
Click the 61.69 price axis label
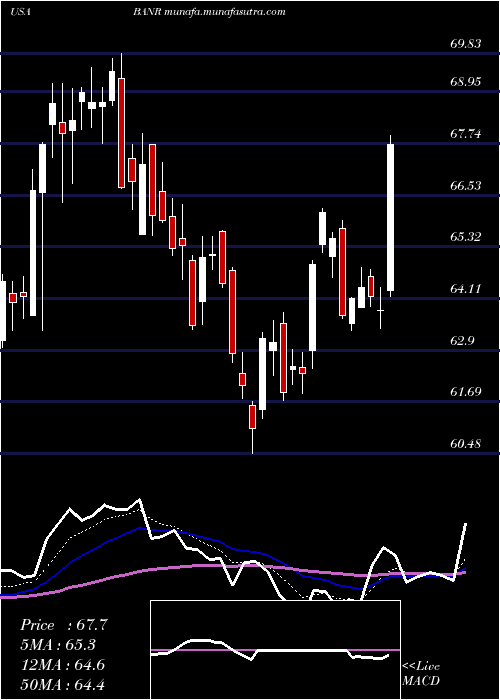coord(466,392)
